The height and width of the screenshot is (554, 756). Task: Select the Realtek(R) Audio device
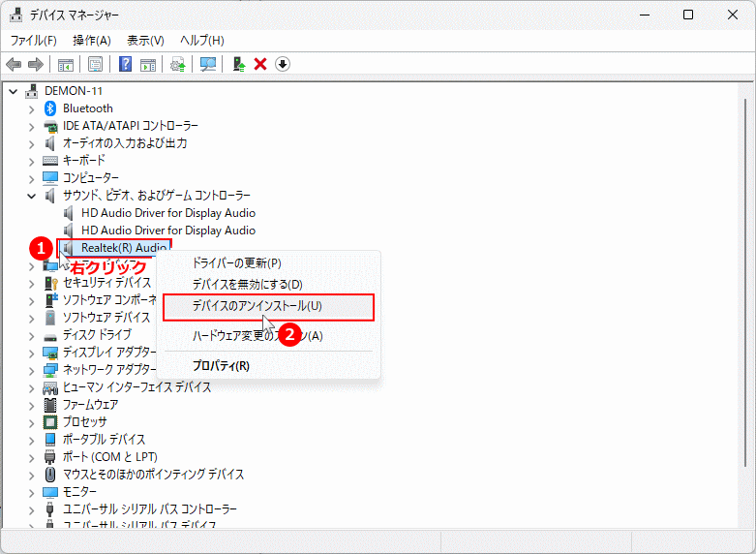pyautogui.click(x=124, y=248)
